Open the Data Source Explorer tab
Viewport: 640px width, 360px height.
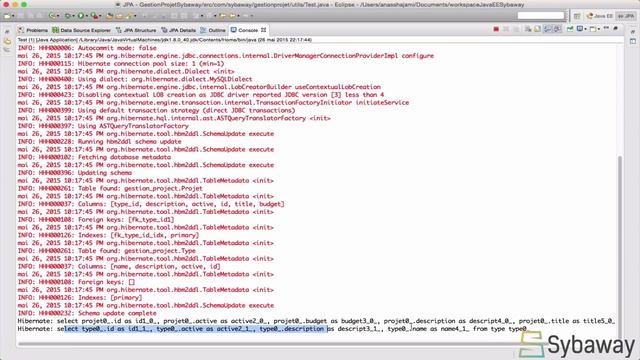pyautogui.click(x=81, y=30)
